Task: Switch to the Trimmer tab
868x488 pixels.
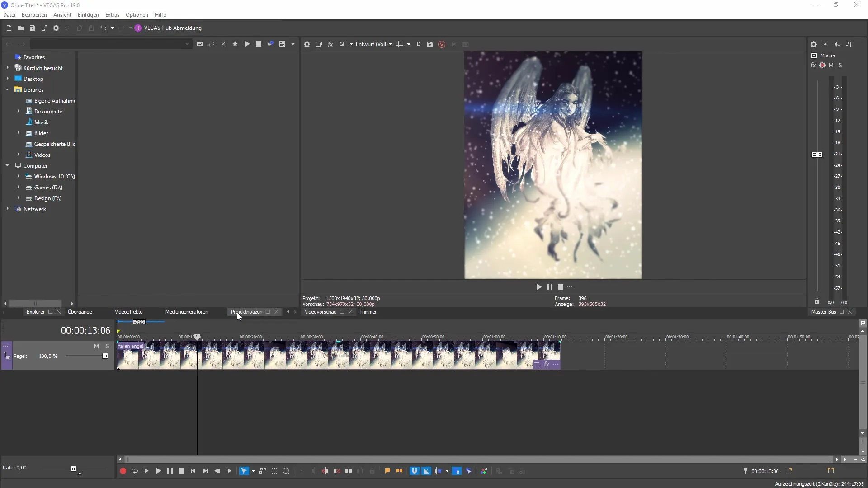Action: tap(368, 312)
